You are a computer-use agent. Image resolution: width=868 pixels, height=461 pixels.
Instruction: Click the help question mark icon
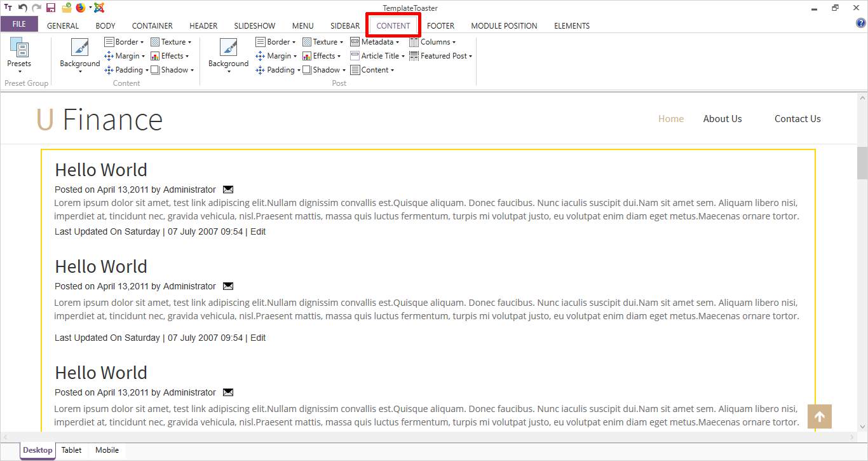861,23
